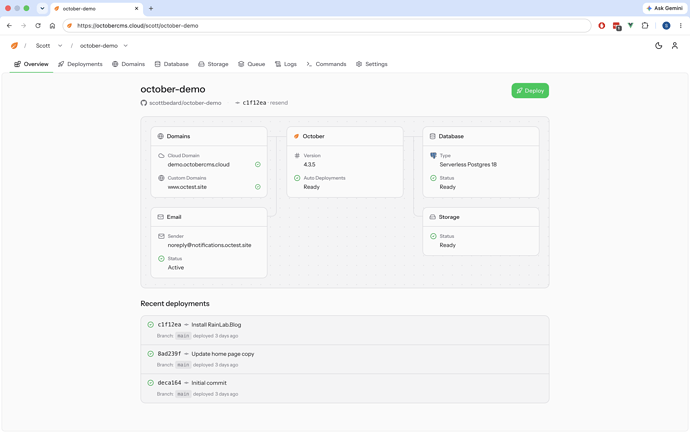The image size is (690, 432).
Task: Click the GitHub icon beside scottbedard/october-demo
Action: (x=143, y=103)
